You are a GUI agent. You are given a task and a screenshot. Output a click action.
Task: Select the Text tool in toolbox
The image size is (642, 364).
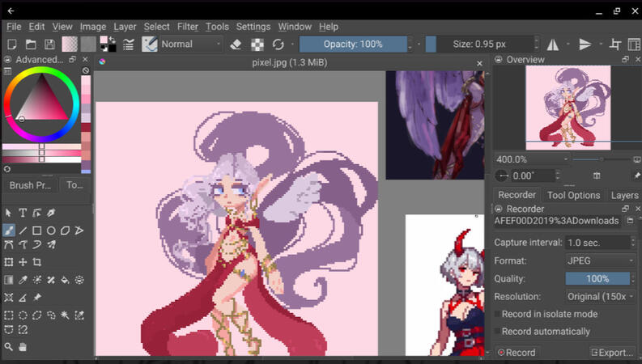pyautogui.click(x=23, y=213)
